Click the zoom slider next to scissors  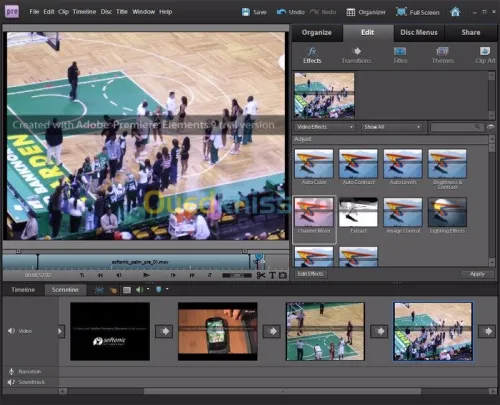click(237, 275)
